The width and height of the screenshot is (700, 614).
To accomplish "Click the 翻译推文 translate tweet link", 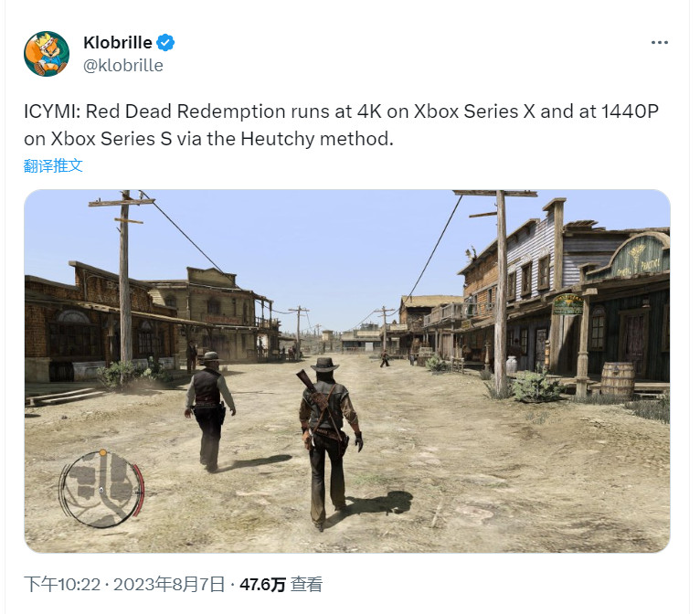I will pyautogui.click(x=53, y=165).
